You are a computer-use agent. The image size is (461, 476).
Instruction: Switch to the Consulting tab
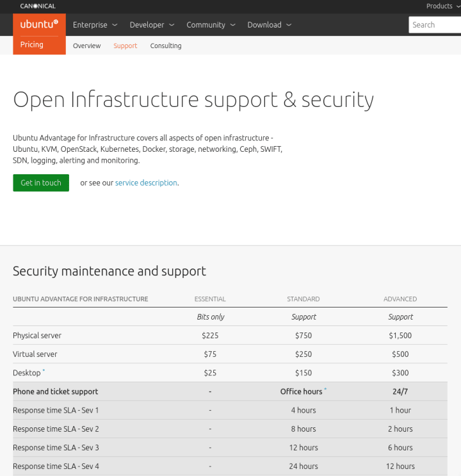pyautogui.click(x=166, y=46)
